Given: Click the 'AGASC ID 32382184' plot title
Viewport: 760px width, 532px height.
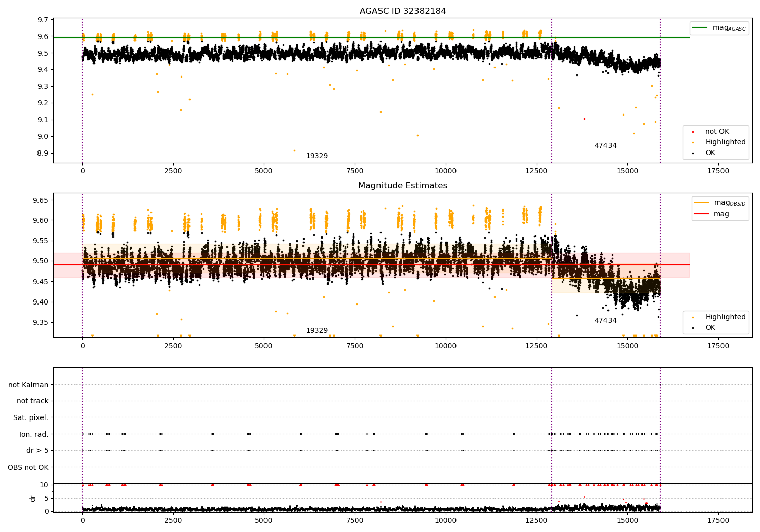Looking at the screenshot, I should click(403, 11).
